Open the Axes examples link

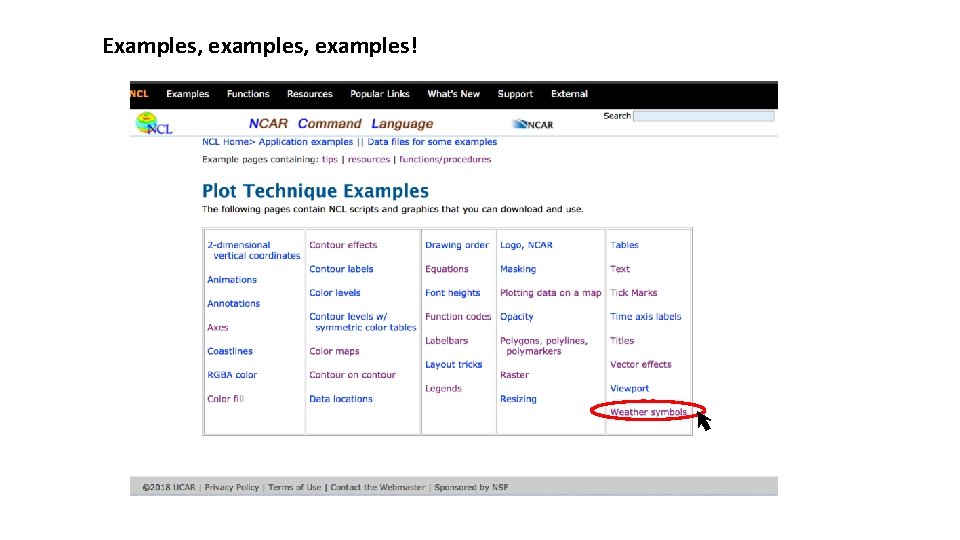click(217, 327)
